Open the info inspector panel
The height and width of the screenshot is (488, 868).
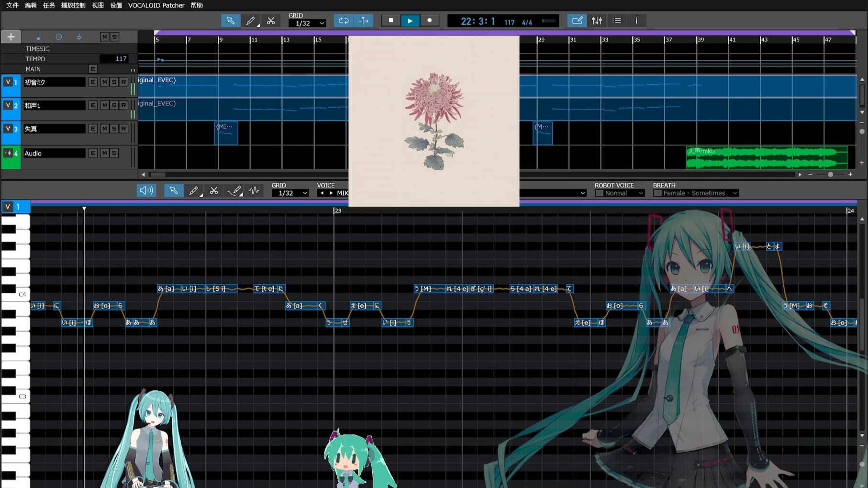click(x=636, y=21)
